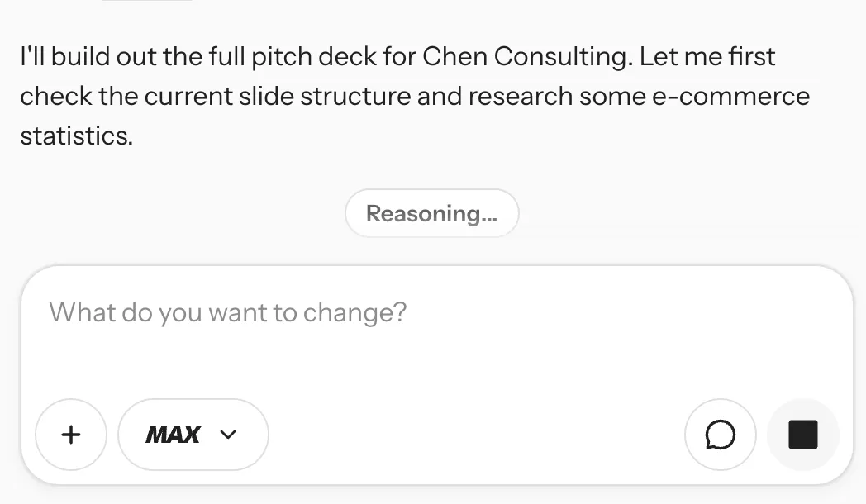The height and width of the screenshot is (504, 866).
Task: Click the partially visible tab at the top
Action: 145,4
